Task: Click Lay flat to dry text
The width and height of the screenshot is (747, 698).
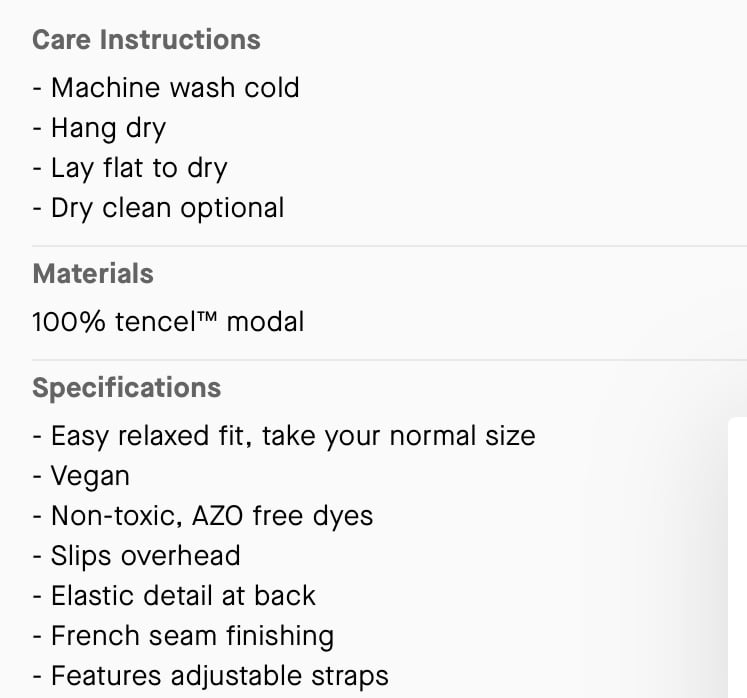Action: (x=130, y=168)
